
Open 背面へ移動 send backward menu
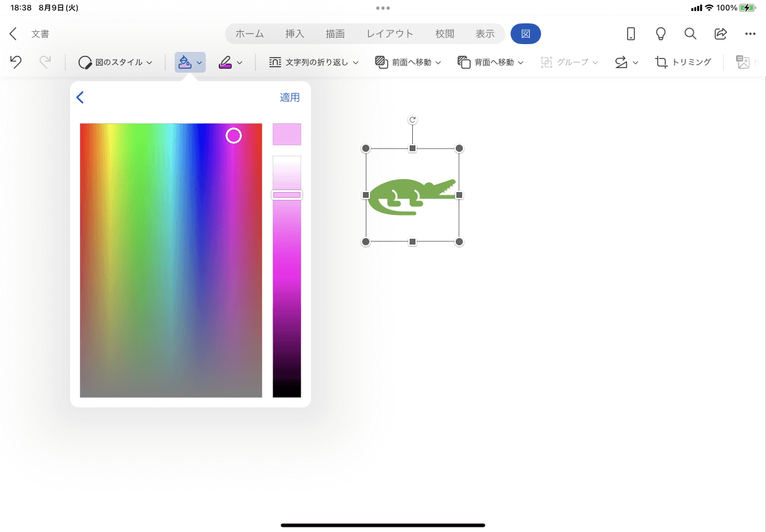click(x=491, y=62)
